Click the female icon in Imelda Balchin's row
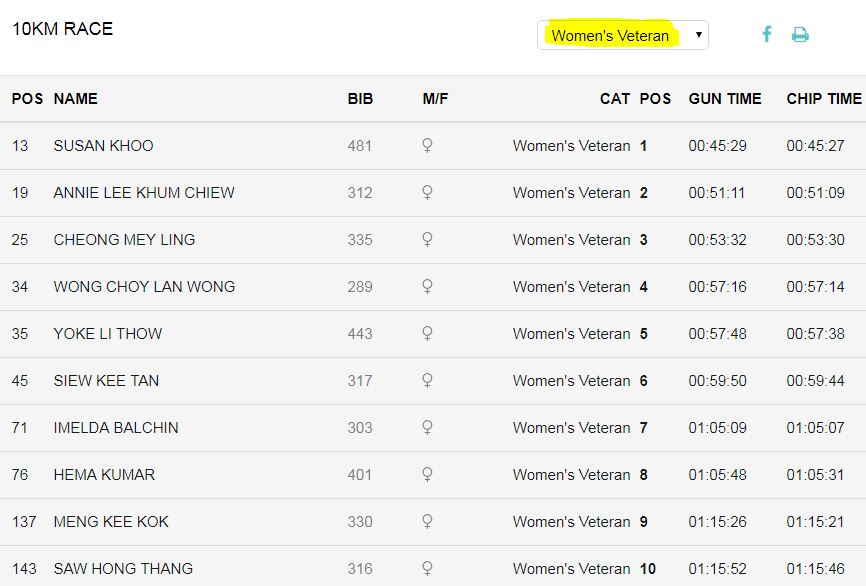The height and width of the screenshot is (586, 866). pos(427,428)
